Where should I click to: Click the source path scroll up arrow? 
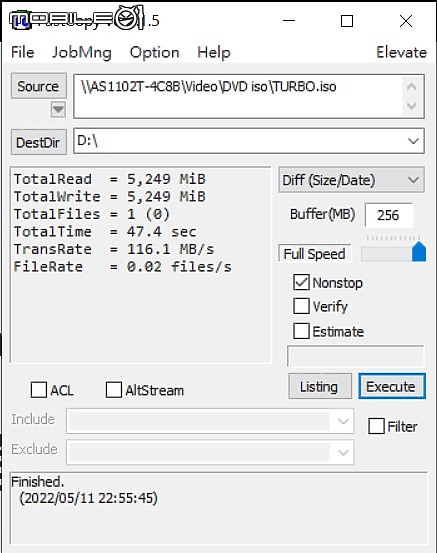click(412, 87)
